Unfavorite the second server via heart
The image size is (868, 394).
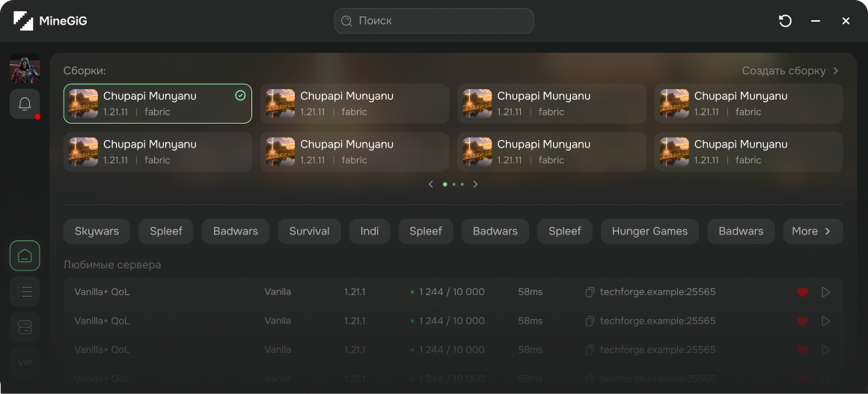(x=802, y=321)
